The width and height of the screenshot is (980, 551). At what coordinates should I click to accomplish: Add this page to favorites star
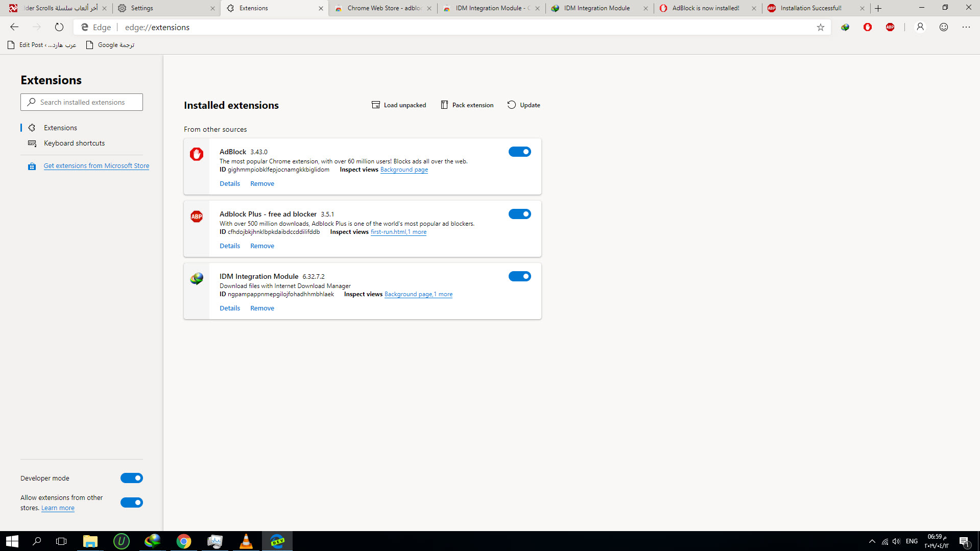click(820, 27)
